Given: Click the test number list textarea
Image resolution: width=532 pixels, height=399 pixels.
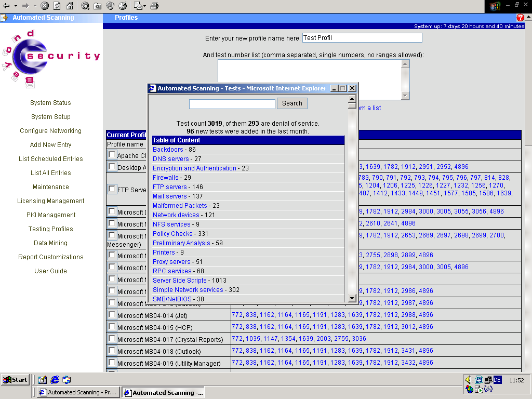Looking at the screenshot, I should [x=310, y=79].
